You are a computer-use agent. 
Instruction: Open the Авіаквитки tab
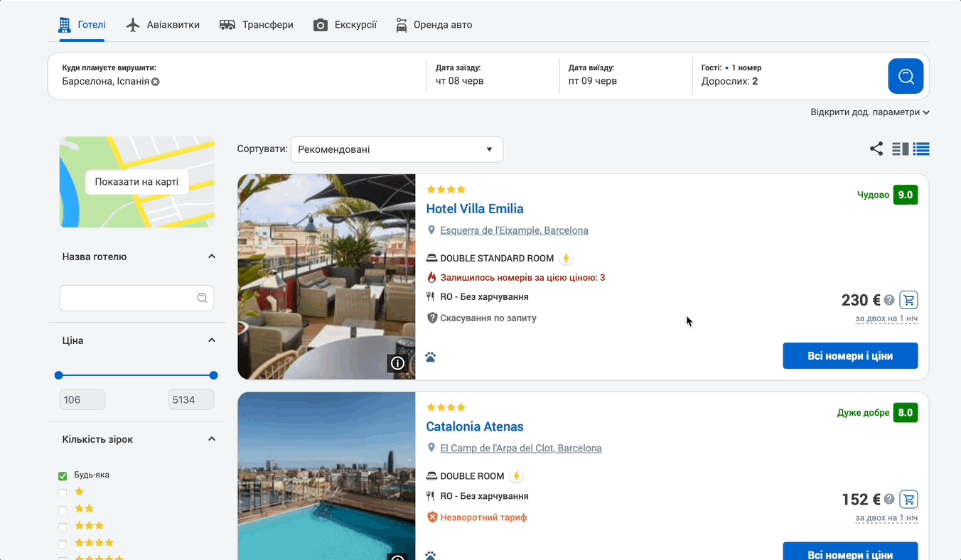pyautogui.click(x=163, y=25)
